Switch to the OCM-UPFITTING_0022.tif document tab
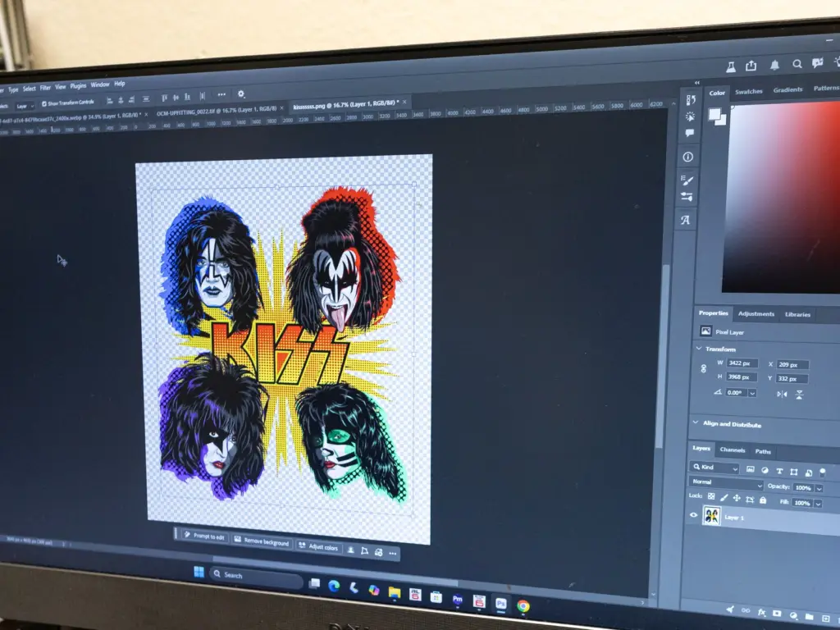The height and width of the screenshot is (630, 840). pyautogui.click(x=217, y=111)
